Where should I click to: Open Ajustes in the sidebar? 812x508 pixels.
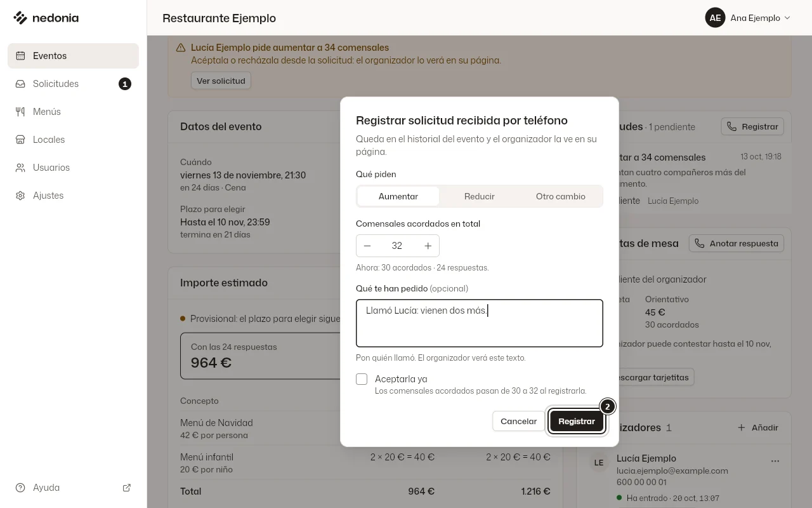coord(73,196)
